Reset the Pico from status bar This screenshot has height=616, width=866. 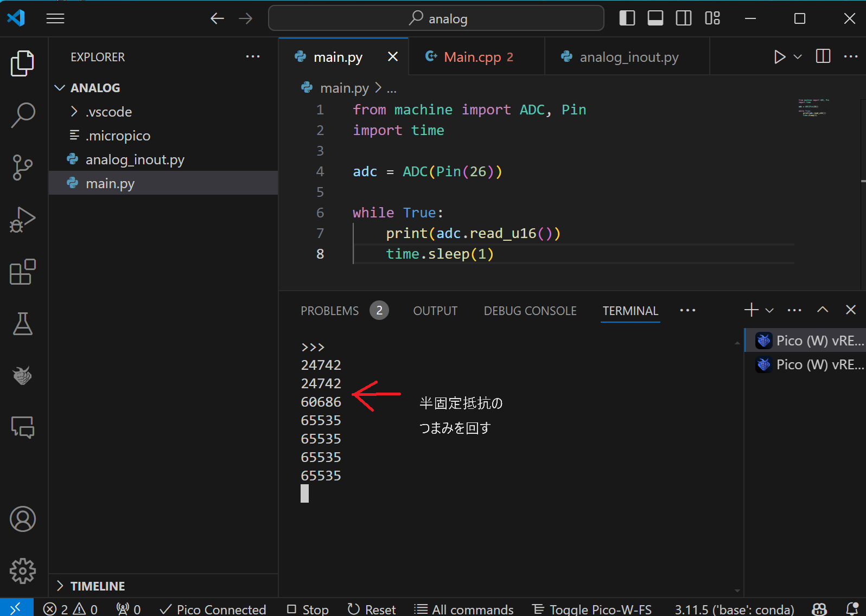[372, 609]
